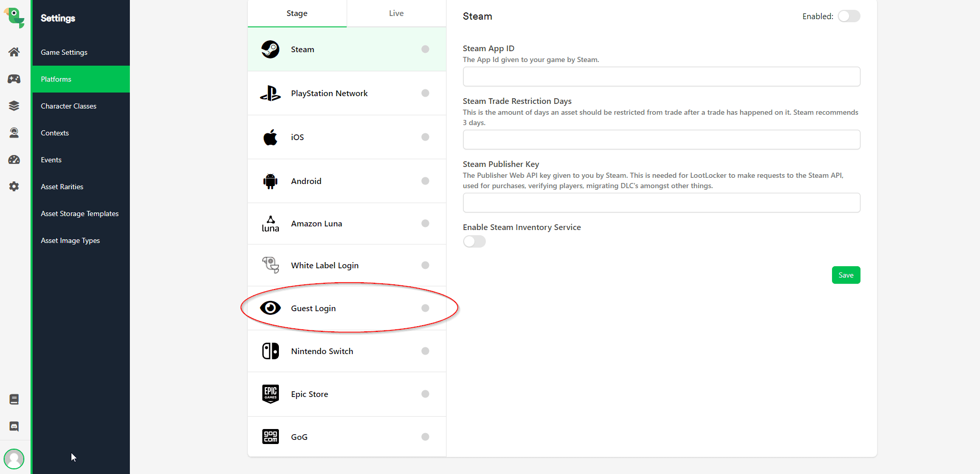The height and width of the screenshot is (474, 980).
Task: Enable Steam Inventory Service toggle
Action: [x=474, y=241]
